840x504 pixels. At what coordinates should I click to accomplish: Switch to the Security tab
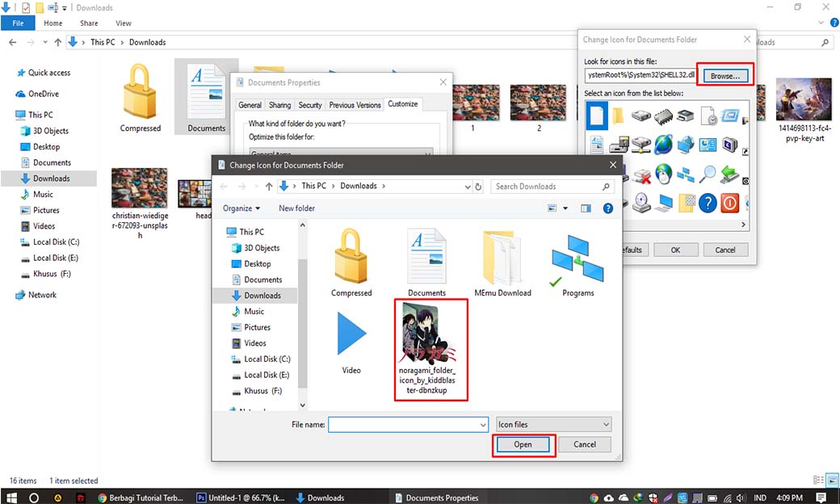[x=309, y=105]
